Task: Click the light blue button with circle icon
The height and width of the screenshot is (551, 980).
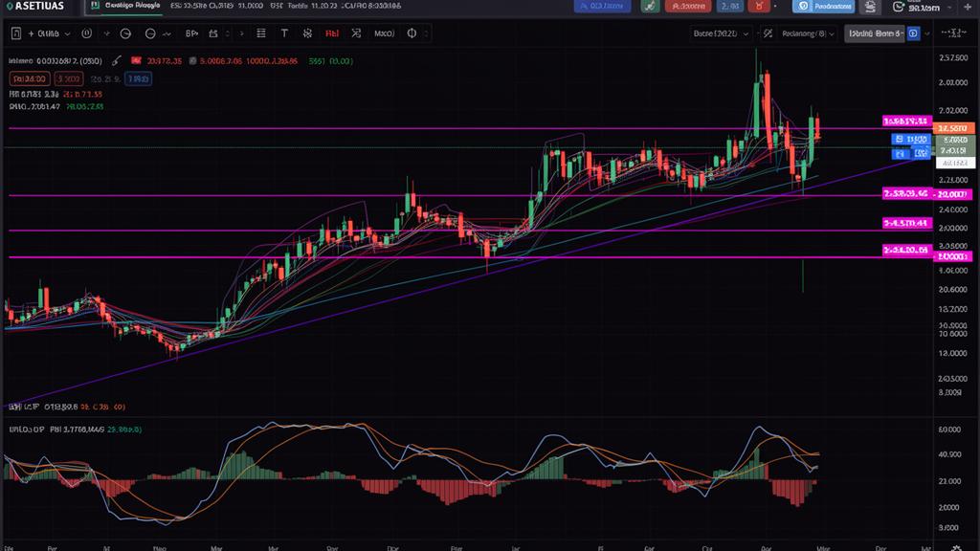Action: [x=824, y=7]
